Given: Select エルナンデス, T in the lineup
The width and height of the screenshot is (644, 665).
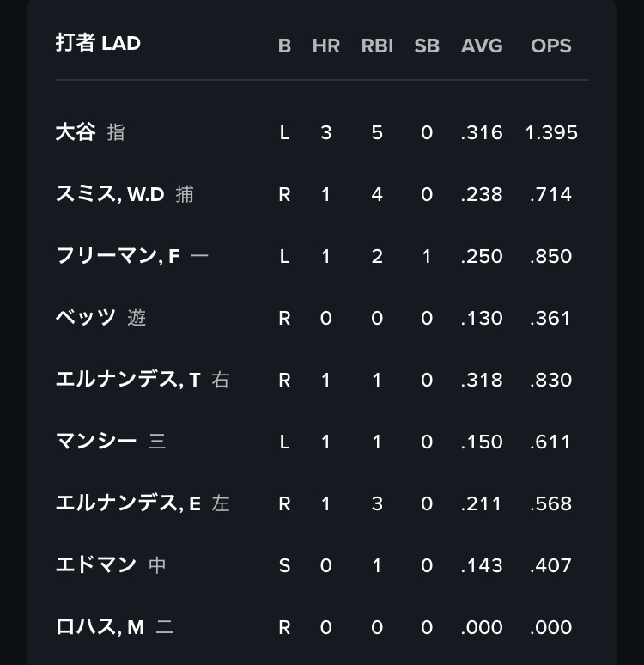Looking at the screenshot, I should 128,380.
